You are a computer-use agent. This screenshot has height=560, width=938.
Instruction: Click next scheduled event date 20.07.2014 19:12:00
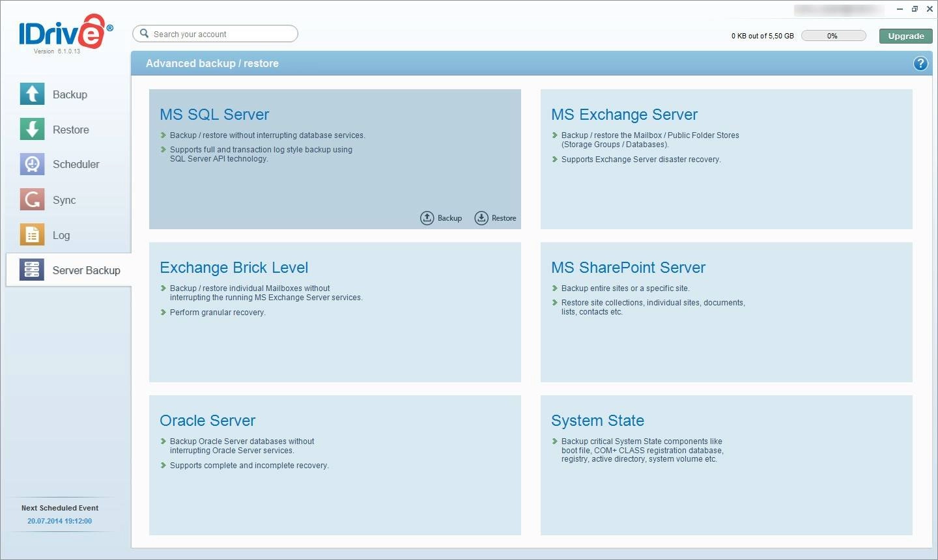[59, 521]
